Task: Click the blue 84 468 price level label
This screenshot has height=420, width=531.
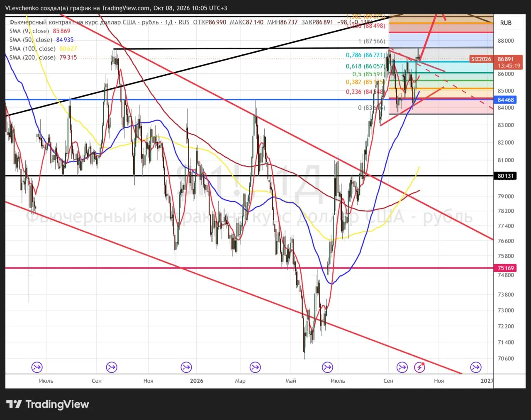Action: click(x=506, y=100)
